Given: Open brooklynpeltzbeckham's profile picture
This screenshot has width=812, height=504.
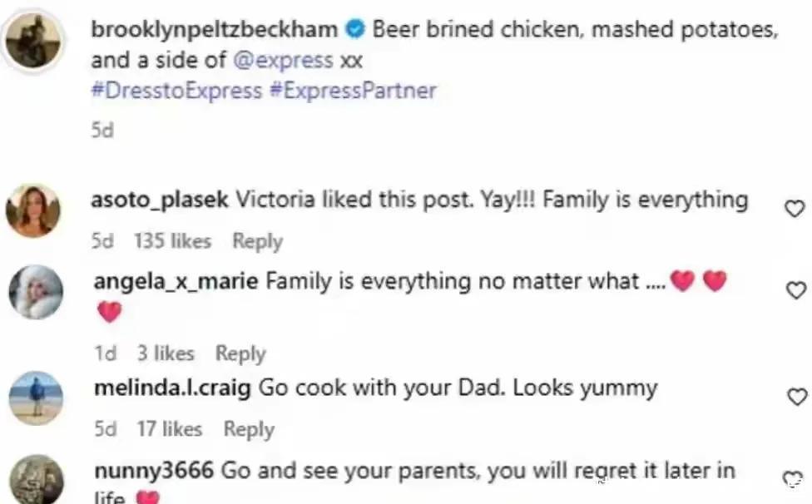Looking at the screenshot, I should coord(34,39).
